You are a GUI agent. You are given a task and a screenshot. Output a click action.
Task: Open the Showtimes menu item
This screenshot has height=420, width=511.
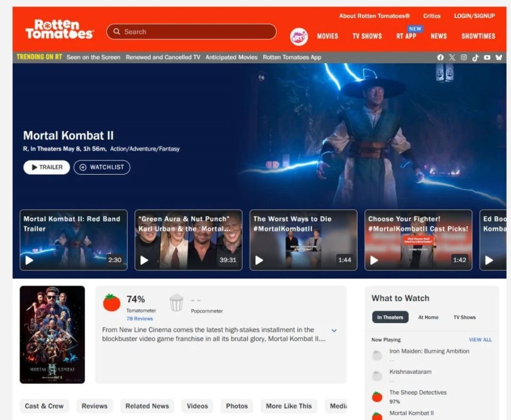(x=478, y=36)
